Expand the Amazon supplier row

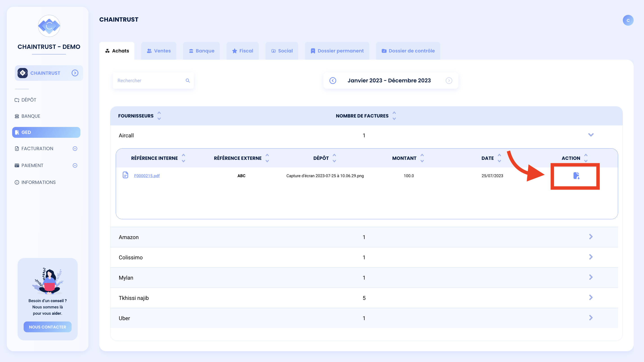click(591, 237)
